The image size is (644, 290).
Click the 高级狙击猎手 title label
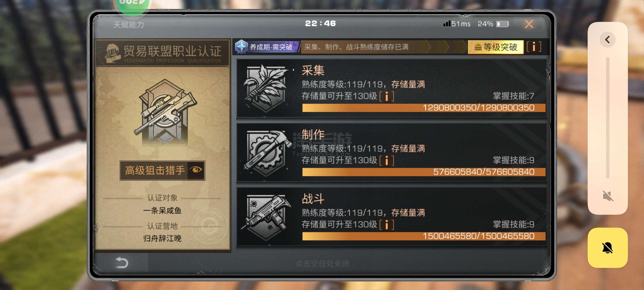coord(155,170)
